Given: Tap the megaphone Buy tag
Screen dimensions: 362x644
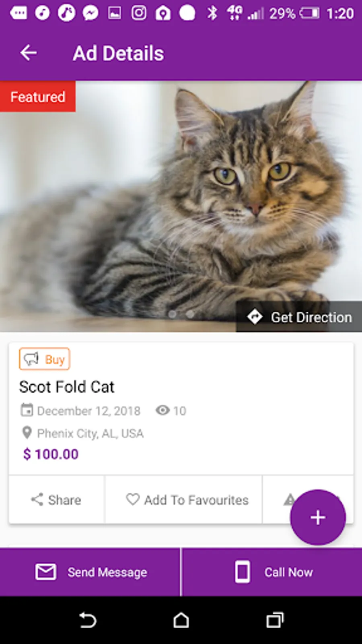Looking at the screenshot, I should click(x=45, y=359).
